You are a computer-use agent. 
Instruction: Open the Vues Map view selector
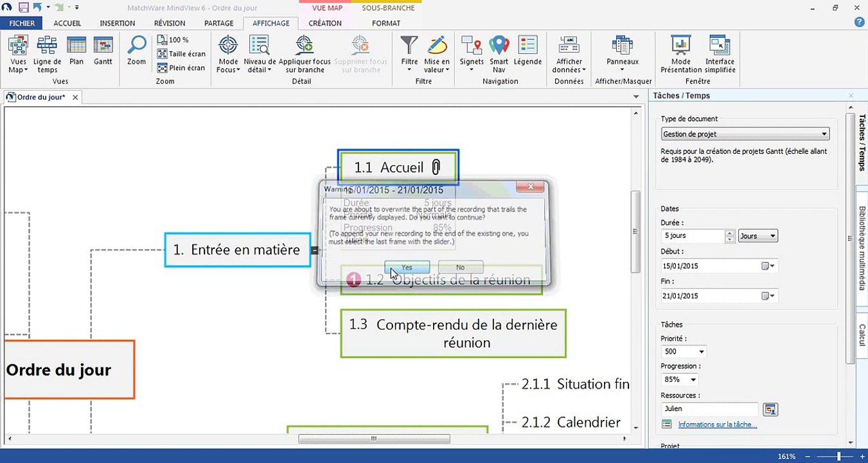coord(18,55)
